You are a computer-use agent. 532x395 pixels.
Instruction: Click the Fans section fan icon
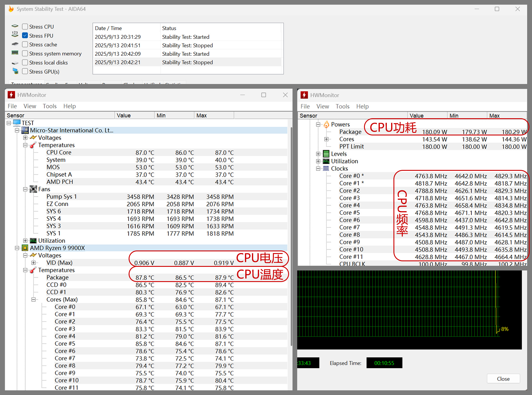(x=34, y=189)
